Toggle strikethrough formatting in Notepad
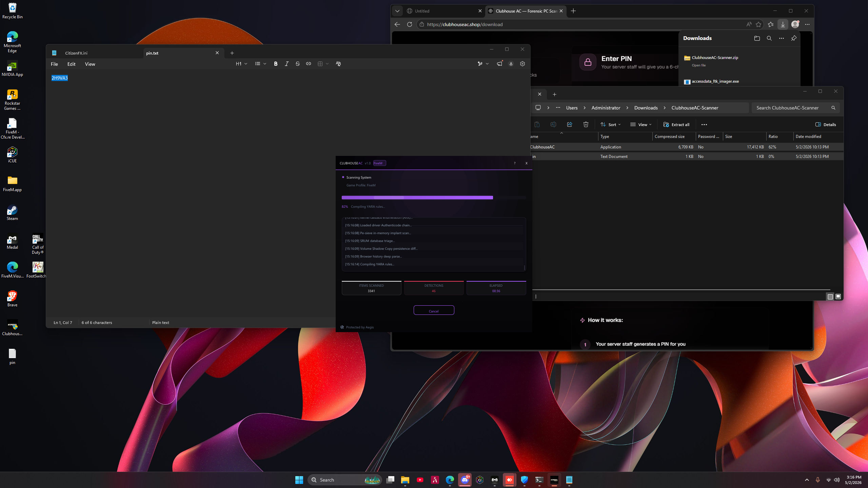 [x=297, y=64]
